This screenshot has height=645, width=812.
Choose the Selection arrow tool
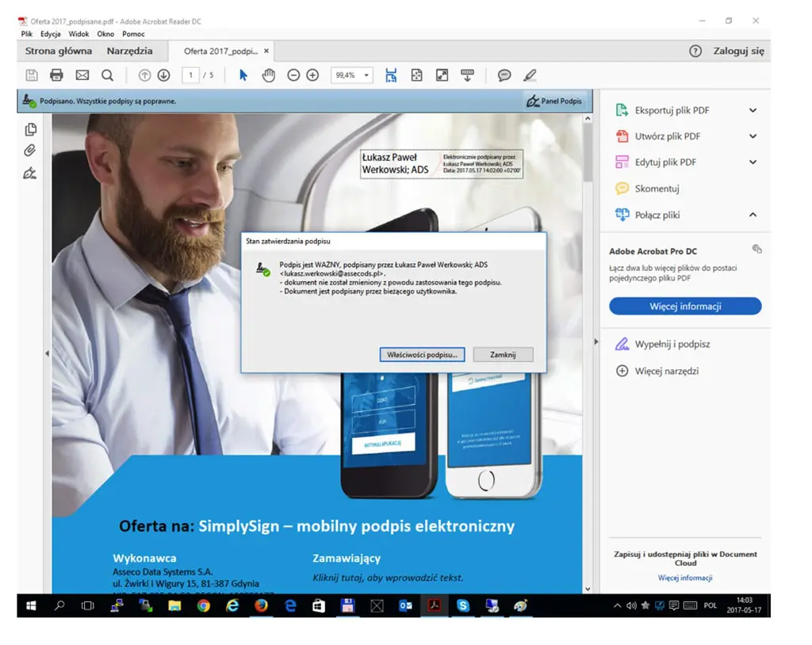coord(243,75)
